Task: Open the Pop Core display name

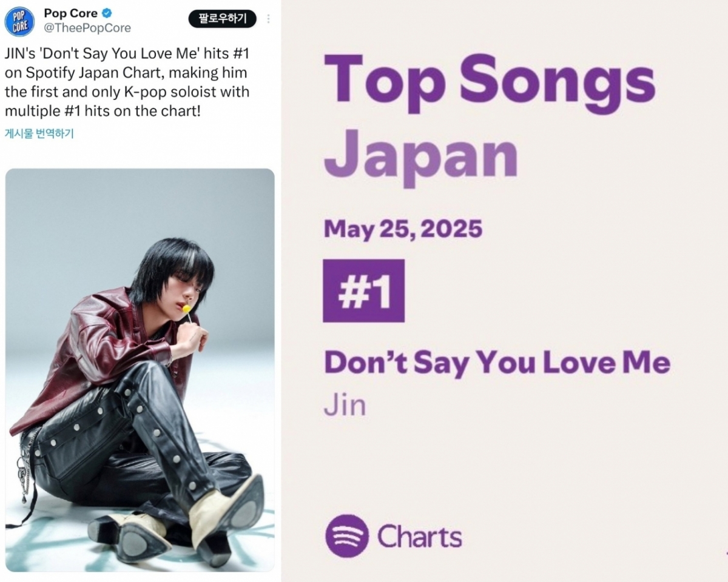Action: 70,14
